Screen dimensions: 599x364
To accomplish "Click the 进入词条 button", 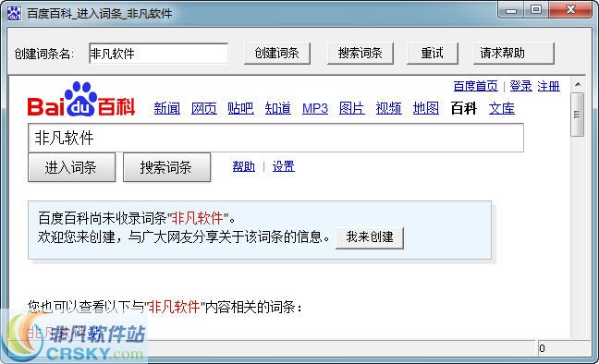I will click(x=71, y=167).
